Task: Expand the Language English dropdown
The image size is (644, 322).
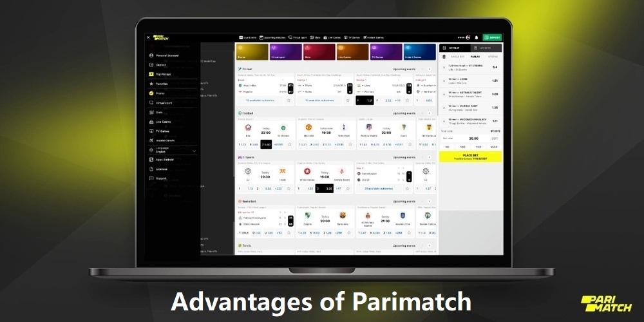Action: click(173, 150)
